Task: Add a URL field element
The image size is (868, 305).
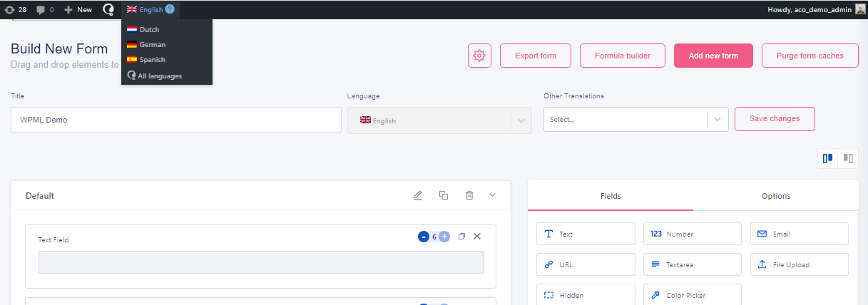Action: click(x=586, y=264)
